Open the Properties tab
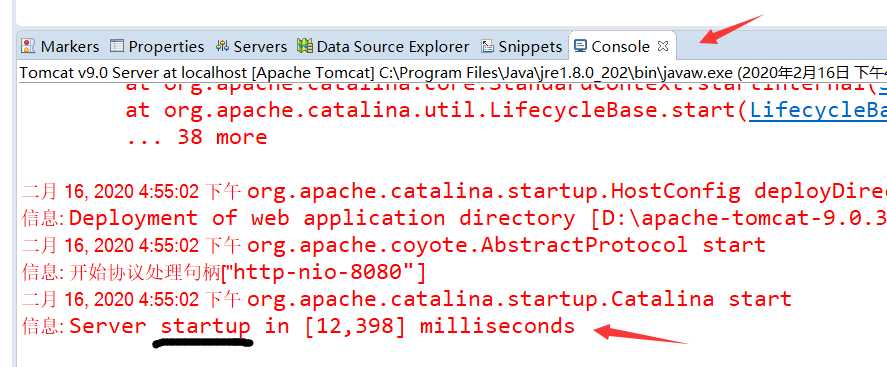Screen dimensions: 887x367 166,46
